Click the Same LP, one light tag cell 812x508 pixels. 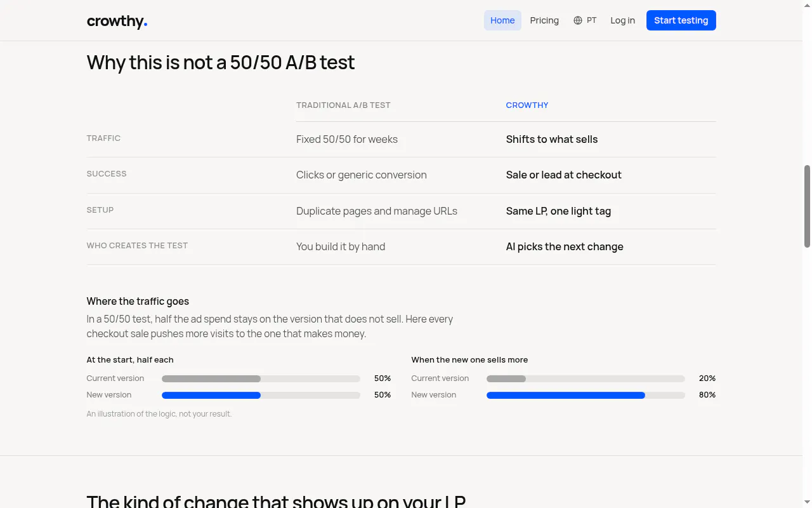pos(559,211)
